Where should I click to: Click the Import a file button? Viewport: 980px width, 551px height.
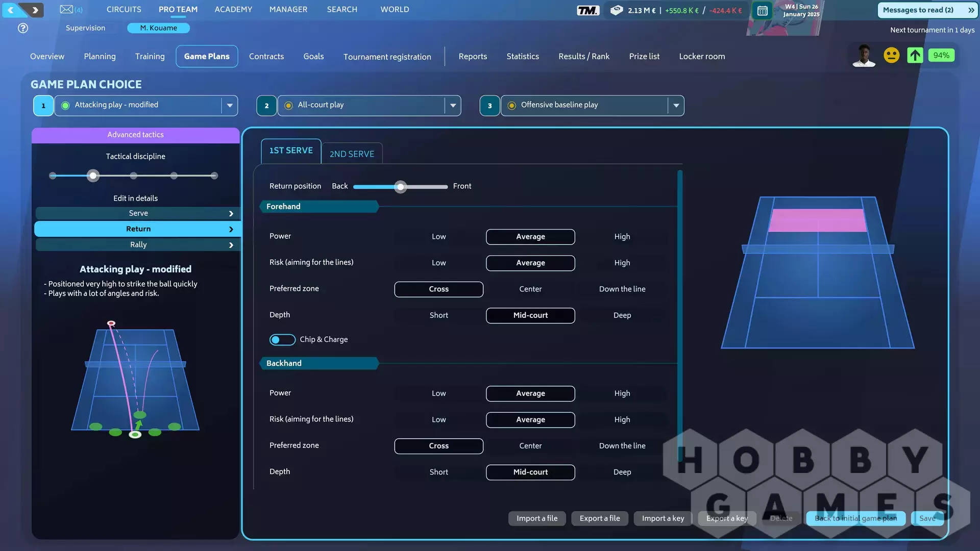tap(536, 518)
